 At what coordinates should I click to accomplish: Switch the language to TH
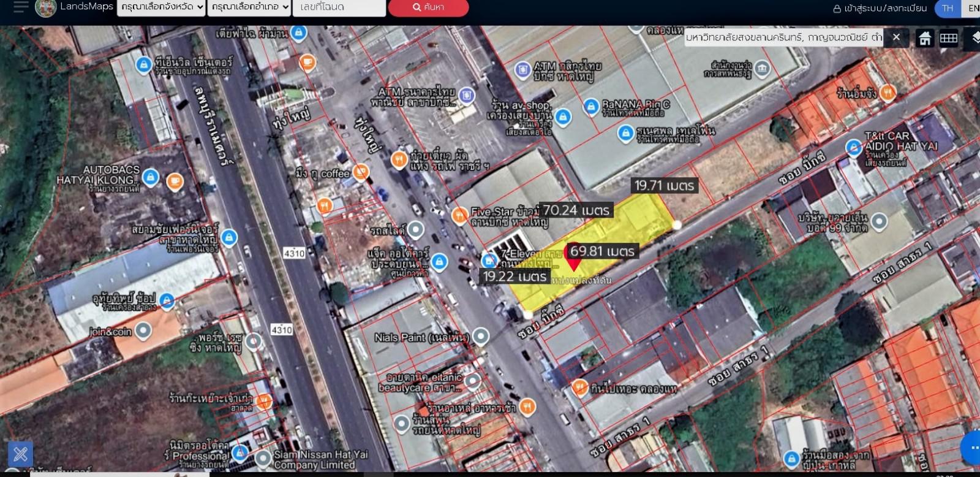click(948, 9)
